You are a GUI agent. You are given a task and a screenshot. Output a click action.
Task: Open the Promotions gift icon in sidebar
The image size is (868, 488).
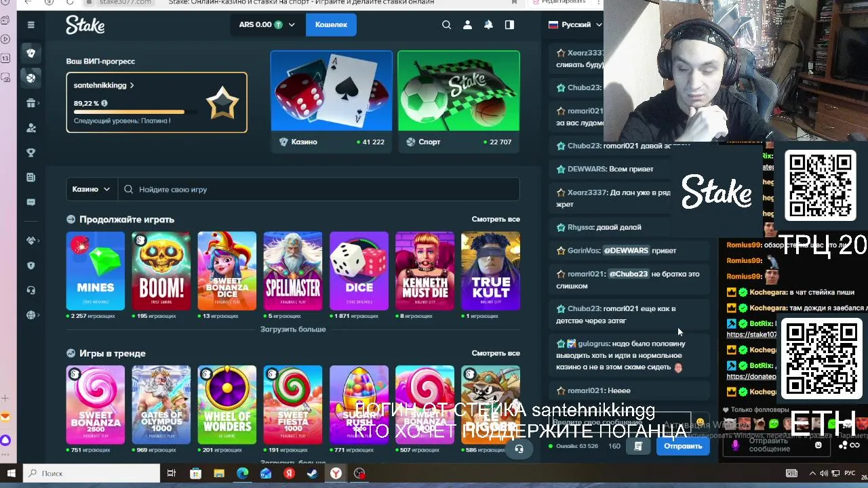[x=31, y=103]
